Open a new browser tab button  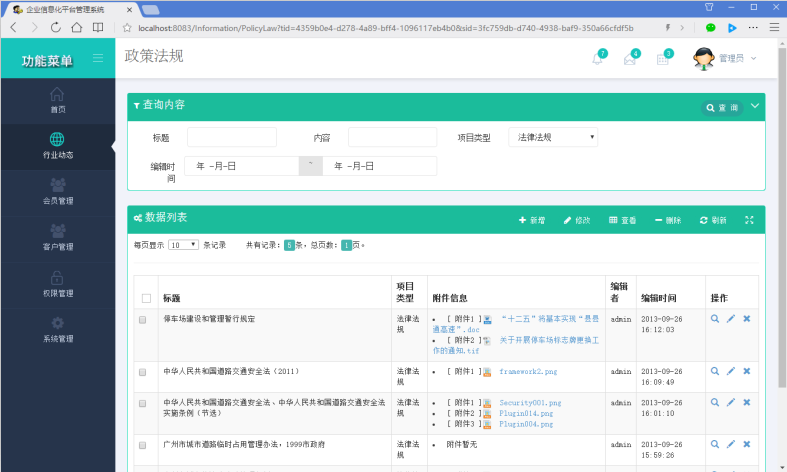coord(151,10)
